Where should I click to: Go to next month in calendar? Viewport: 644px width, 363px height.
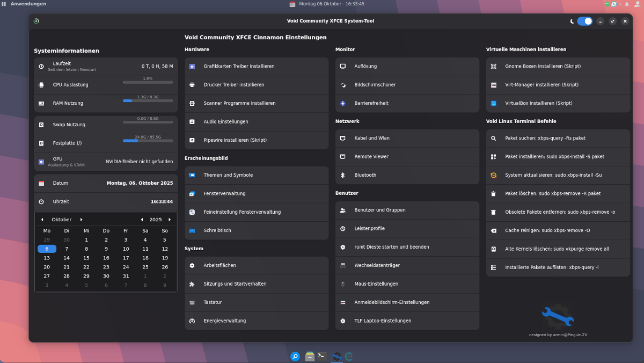pos(81,220)
